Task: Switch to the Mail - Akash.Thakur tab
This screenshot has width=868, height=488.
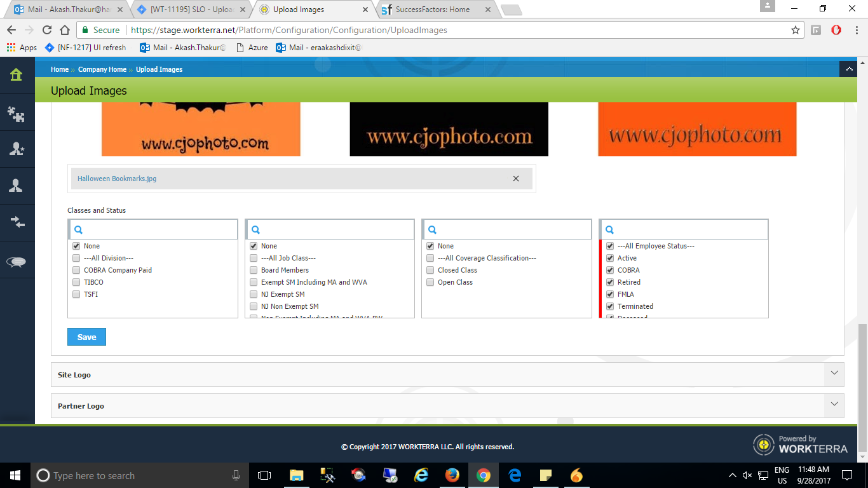Action: [69, 10]
